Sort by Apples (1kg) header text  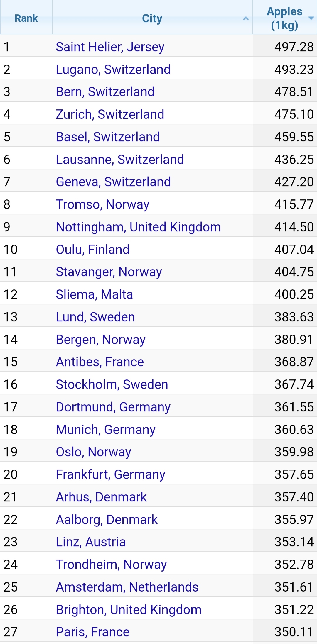click(284, 18)
